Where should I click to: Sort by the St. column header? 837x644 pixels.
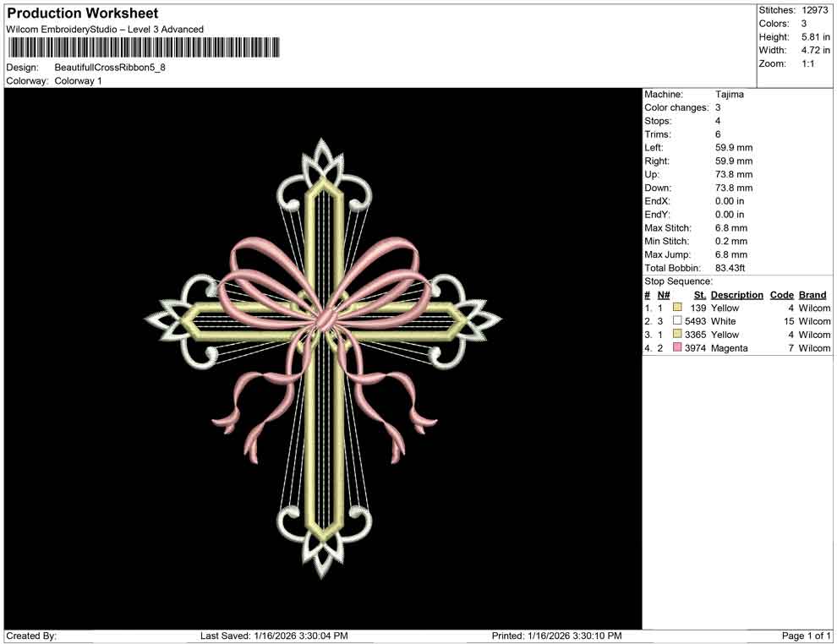click(x=698, y=294)
